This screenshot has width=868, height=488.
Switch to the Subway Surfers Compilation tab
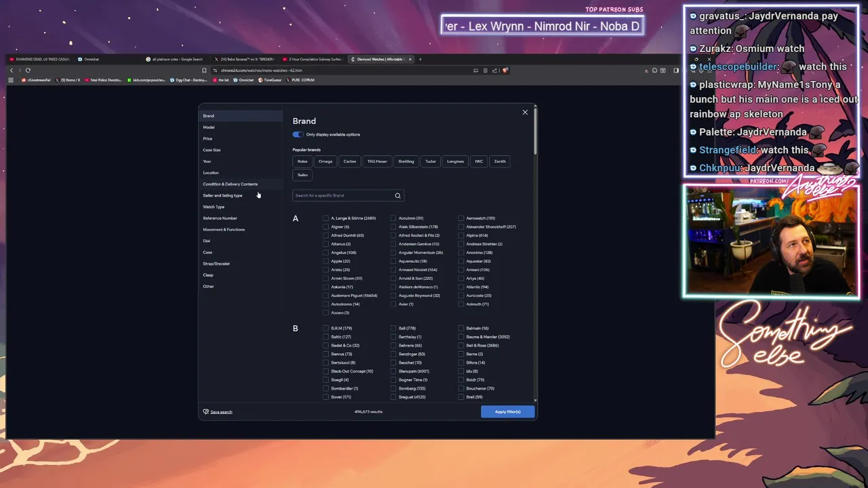coord(313,59)
